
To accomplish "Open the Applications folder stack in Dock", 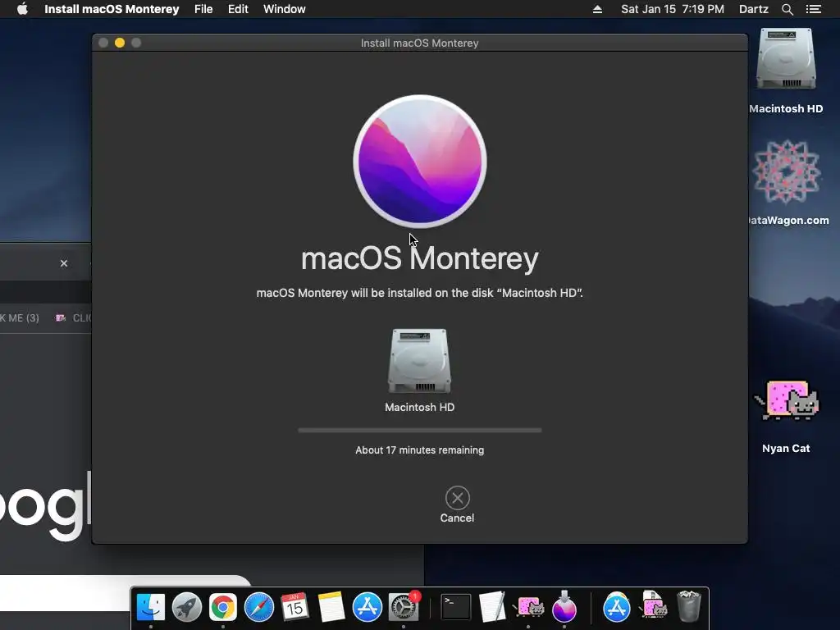I will pyautogui.click(x=616, y=607).
